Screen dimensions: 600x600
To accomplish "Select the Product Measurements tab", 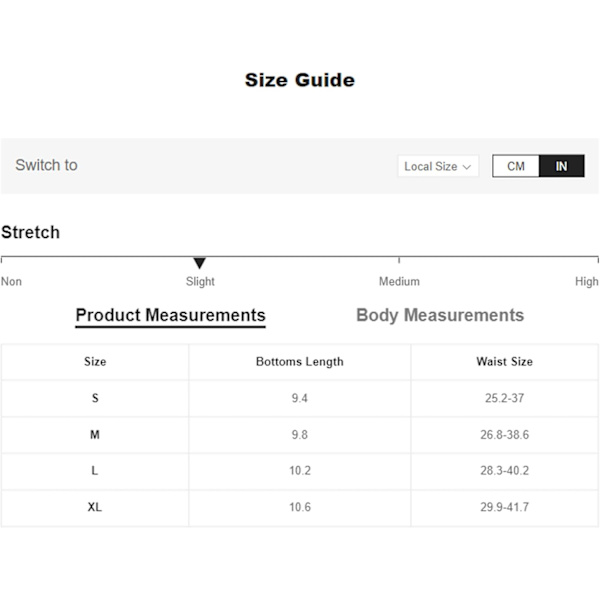I will (x=170, y=316).
